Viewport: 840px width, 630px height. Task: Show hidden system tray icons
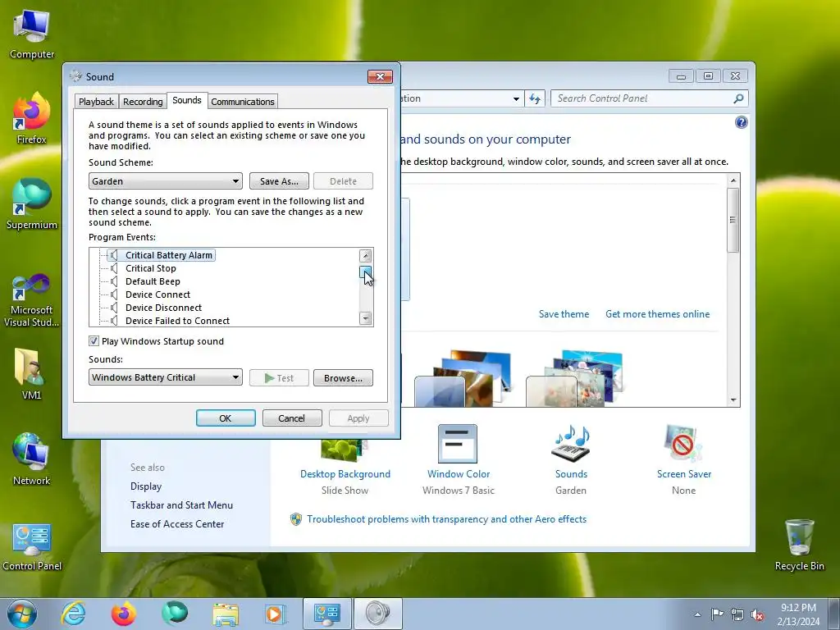[697, 614]
